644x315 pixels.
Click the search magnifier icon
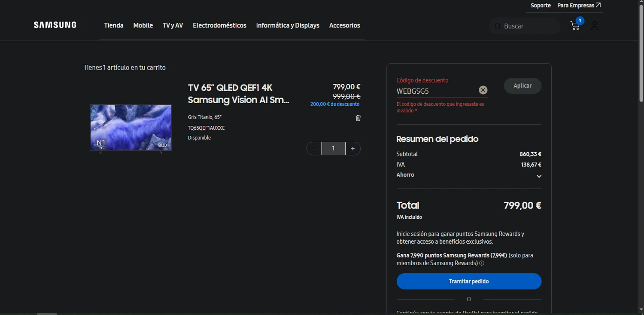[498, 26]
